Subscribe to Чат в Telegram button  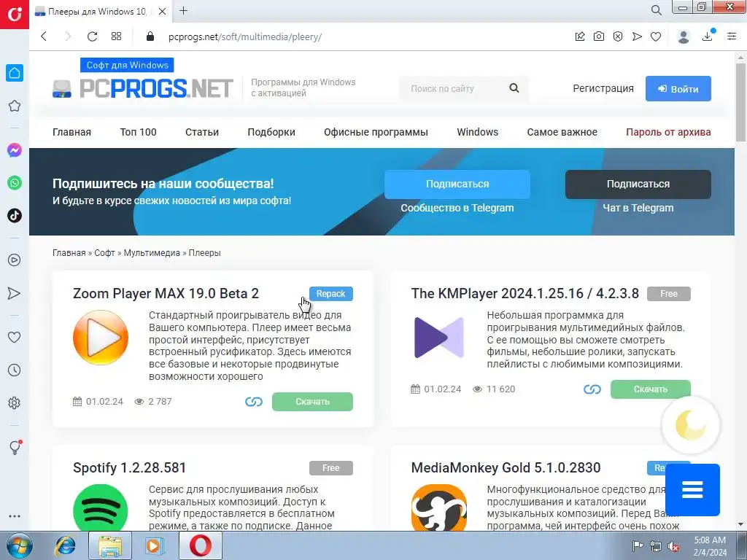[638, 184]
